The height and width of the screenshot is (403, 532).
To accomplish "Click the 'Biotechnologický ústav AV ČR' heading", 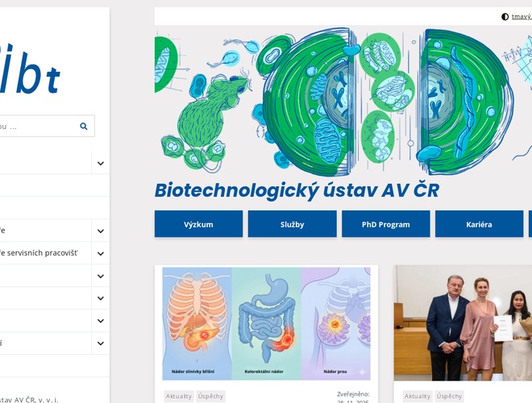I will (297, 190).
